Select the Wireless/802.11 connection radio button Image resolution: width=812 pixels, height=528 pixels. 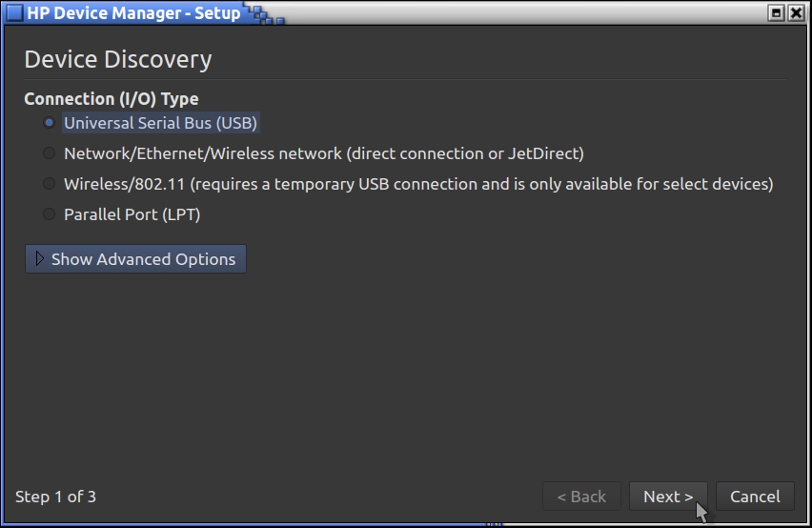coord(49,184)
